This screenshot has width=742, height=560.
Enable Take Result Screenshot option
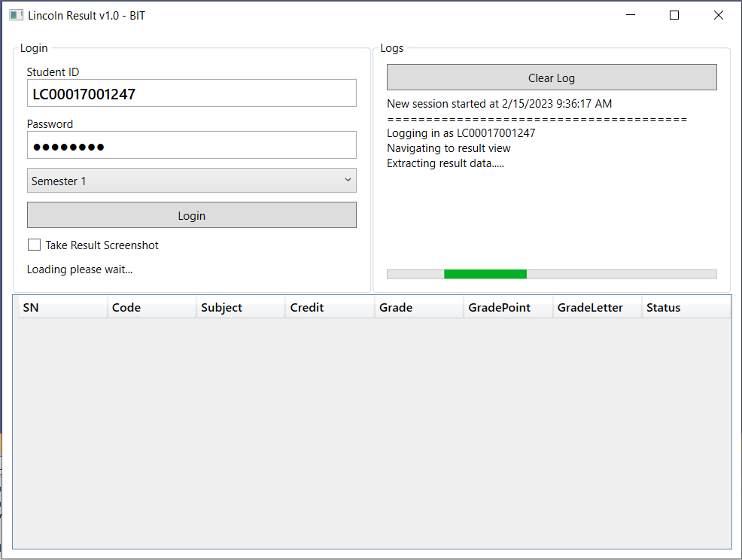[34, 245]
